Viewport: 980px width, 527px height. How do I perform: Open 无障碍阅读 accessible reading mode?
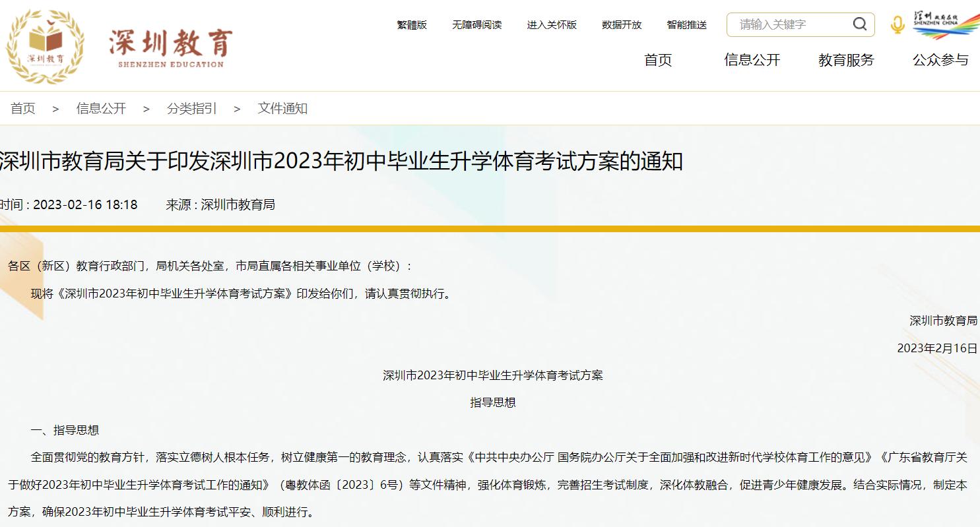[x=476, y=24]
